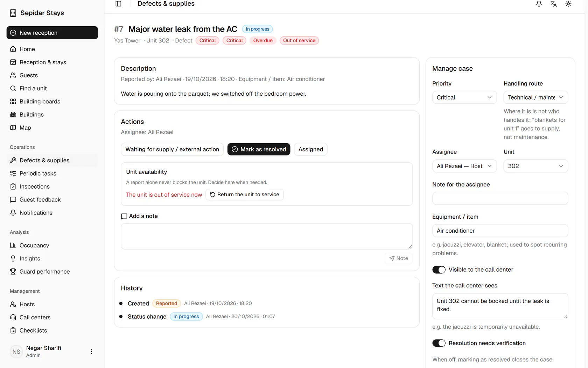Image resolution: width=588 pixels, height=368 pixels.
Task: Click the notifications bell icon in header
Action: coord(539,4)
